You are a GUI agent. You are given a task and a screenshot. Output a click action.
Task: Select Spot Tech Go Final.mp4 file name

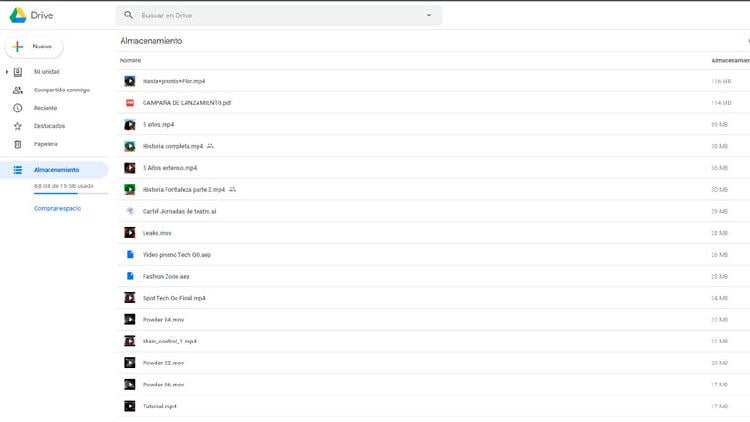[x=174, y=298]
